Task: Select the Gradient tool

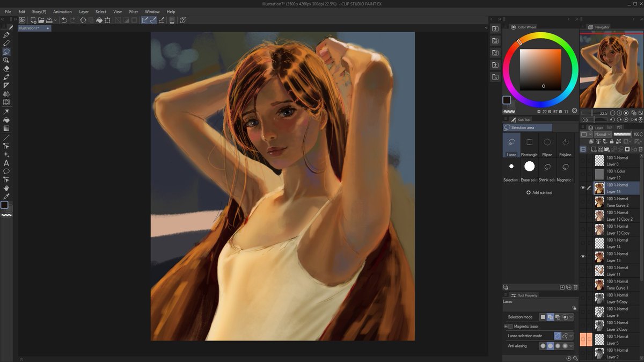Action: click(6, 128)
